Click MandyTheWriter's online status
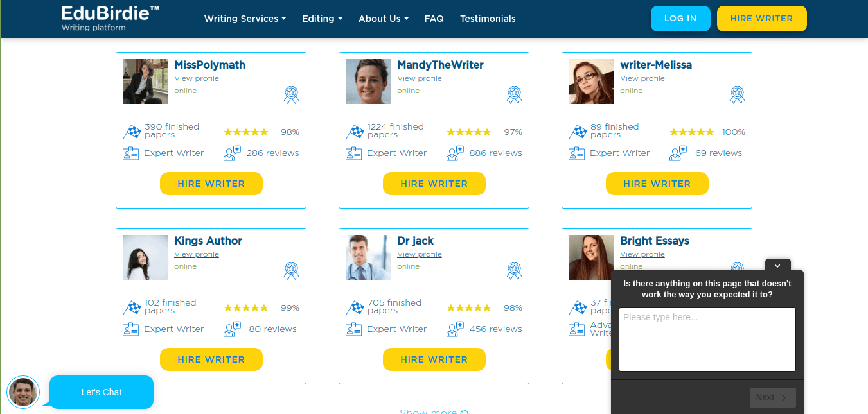Viewport: 868px width, 414px height. tap(409, 91)
